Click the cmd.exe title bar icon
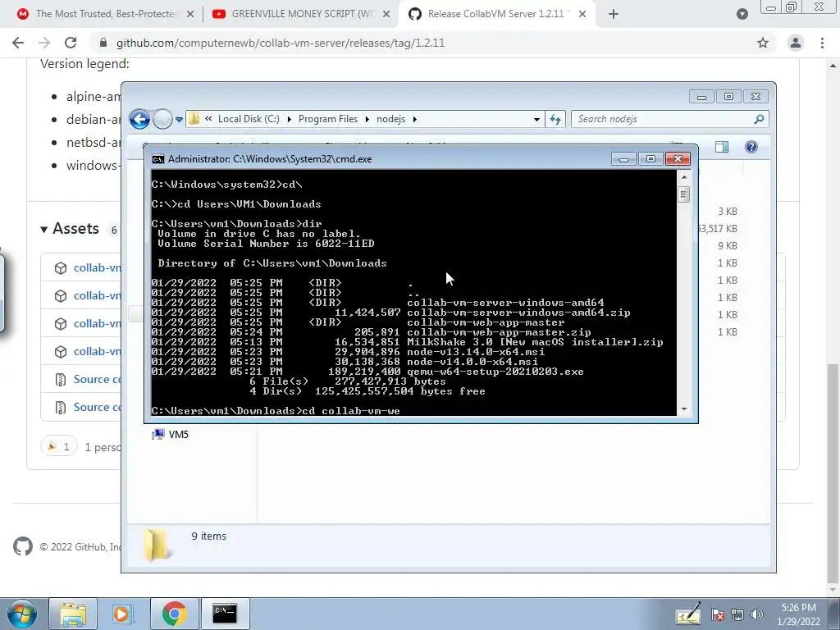Image resolution: width=840 pixels, height=630 pixels. pos(158,159)
